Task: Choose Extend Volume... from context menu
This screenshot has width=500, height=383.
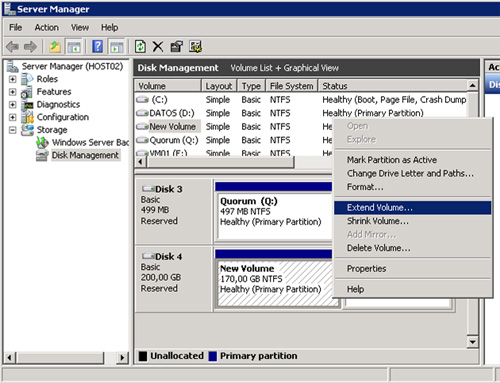Action: tap(412, 207)
